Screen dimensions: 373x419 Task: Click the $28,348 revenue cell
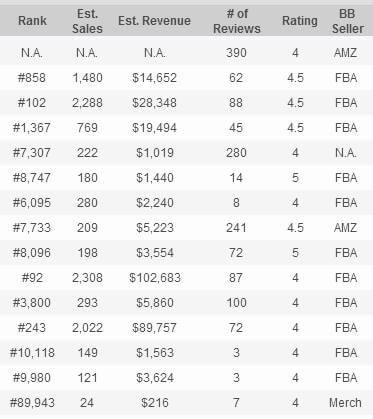click(x=154, y=103)
